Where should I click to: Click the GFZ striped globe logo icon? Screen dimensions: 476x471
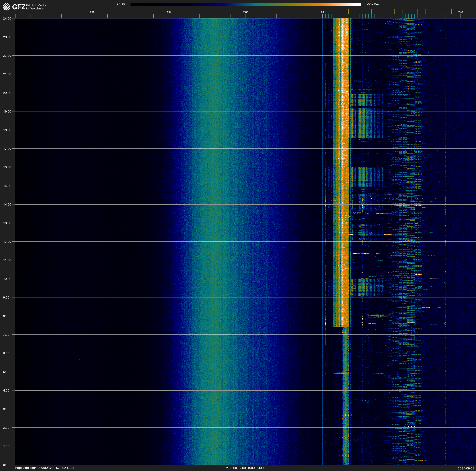click(7, 7)
